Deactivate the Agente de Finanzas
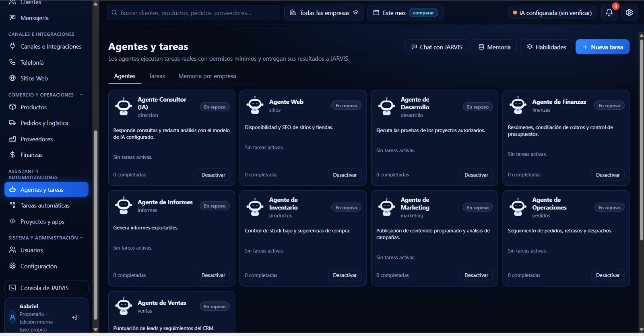Image resolution: width=644 pixels, height=336 pixels. coord(608,175)
